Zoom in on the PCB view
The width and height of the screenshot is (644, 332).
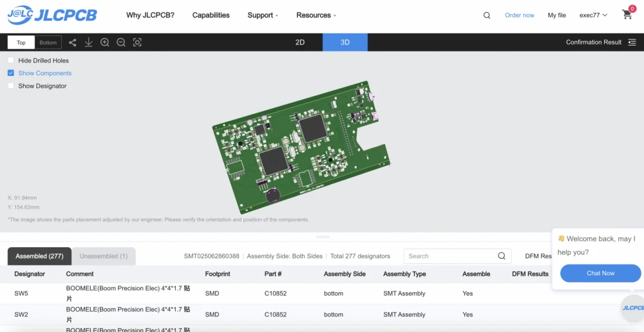point(105,42)
